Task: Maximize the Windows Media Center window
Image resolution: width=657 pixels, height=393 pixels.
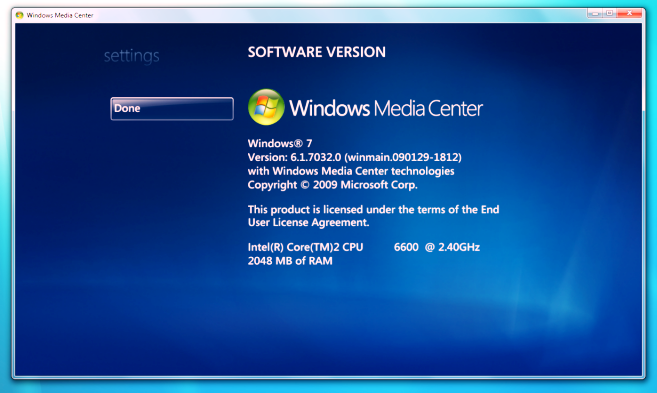Action: pos(610,13)
